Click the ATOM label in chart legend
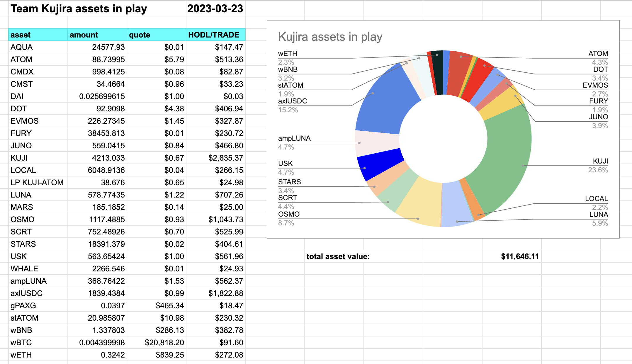632x364 pixels. tap(598, 54)
